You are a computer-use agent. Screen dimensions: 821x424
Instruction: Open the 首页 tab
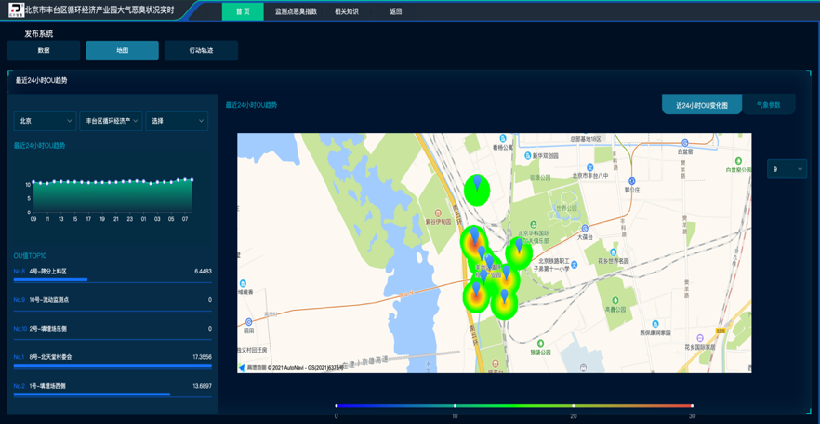point(242,12)
